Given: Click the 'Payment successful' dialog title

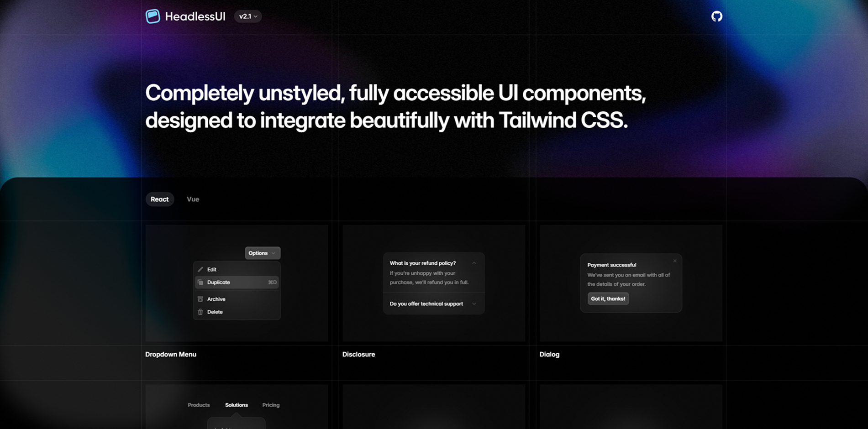Looking at the screenshot, I should (612, 265).
